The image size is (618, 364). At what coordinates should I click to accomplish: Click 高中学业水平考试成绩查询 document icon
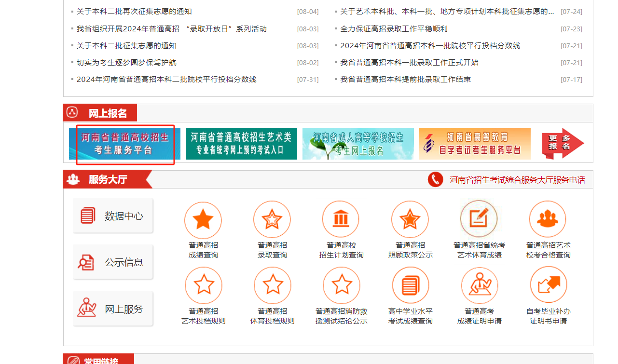[410, 285]
